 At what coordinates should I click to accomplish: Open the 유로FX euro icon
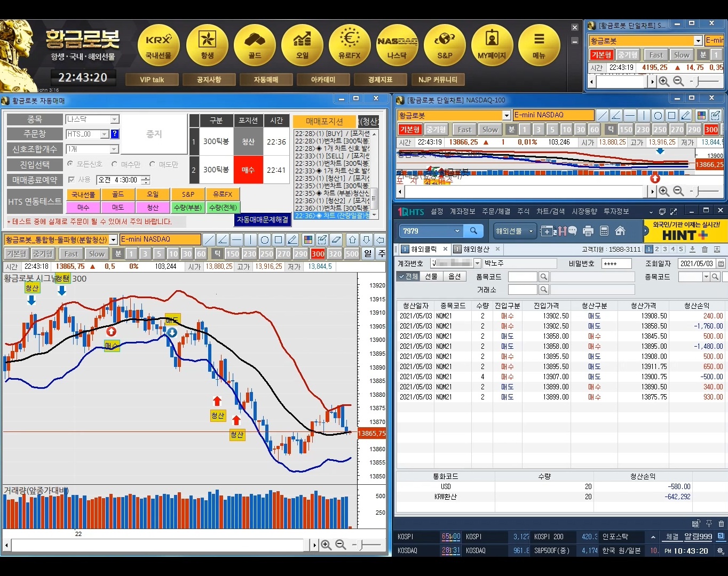coord(350,45)
